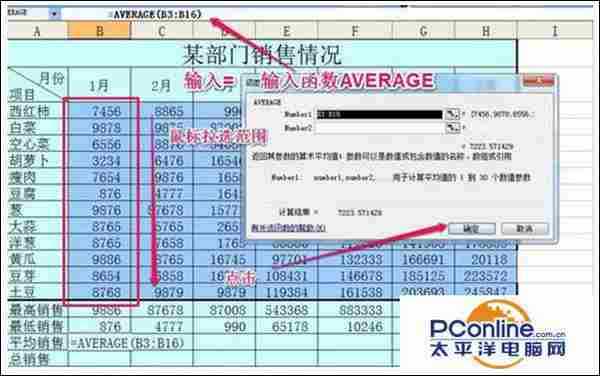The width and height of the screenshot is (600, 376).
Task: Click cell with value 6556
Action: (x=99, y=144)
